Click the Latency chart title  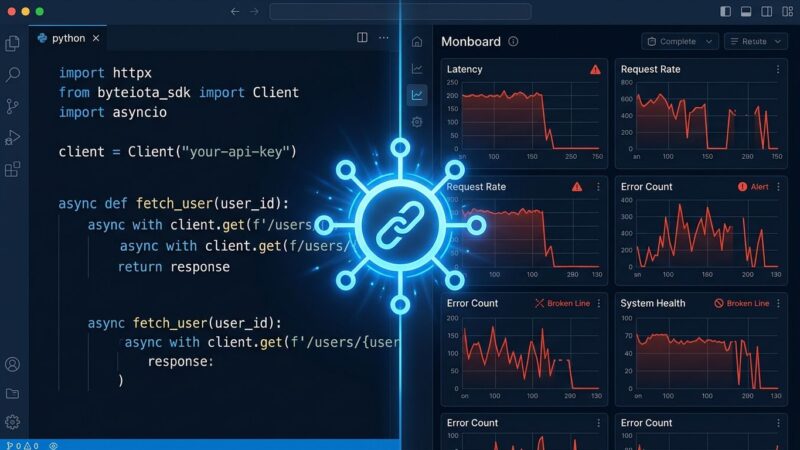click(x=464, y=69)
